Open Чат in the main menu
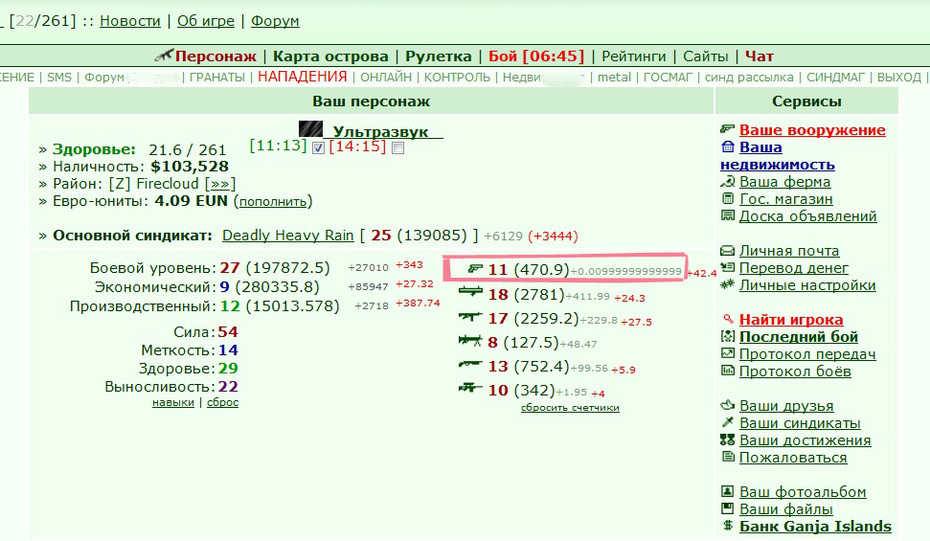 [759, 56]
